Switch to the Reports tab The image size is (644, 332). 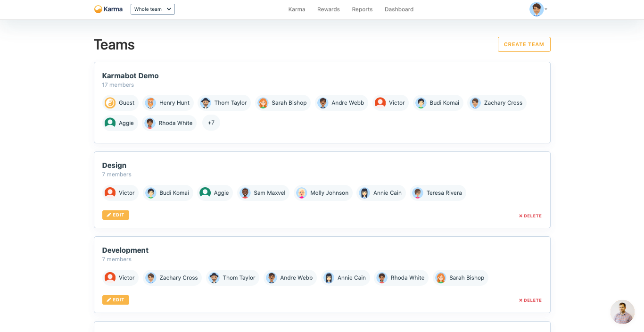coord(362,9)
